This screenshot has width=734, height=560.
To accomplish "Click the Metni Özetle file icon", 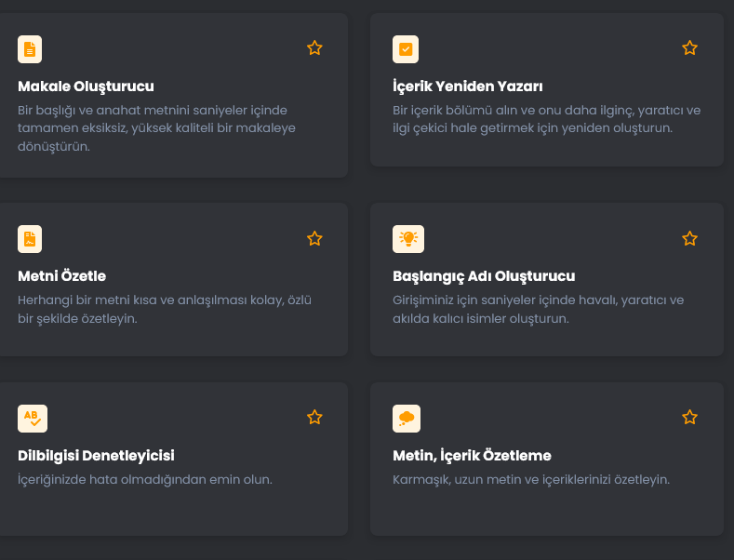I will point(30,239).
